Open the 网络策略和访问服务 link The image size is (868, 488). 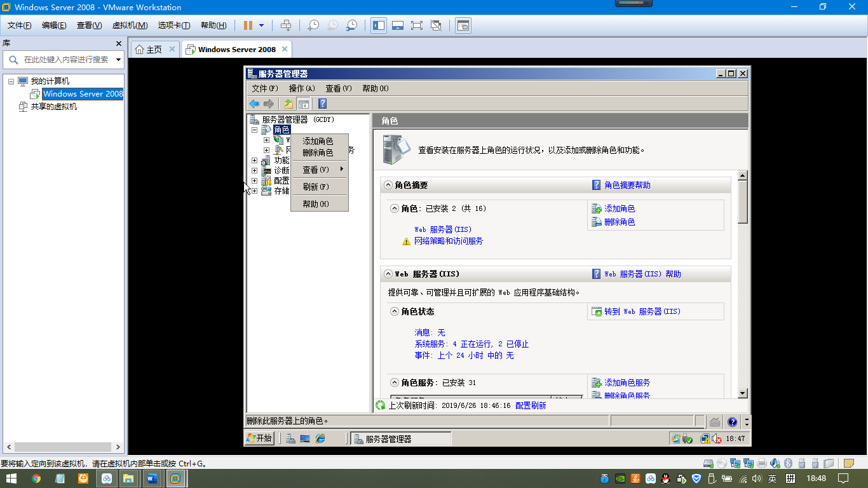pos(449,241)
